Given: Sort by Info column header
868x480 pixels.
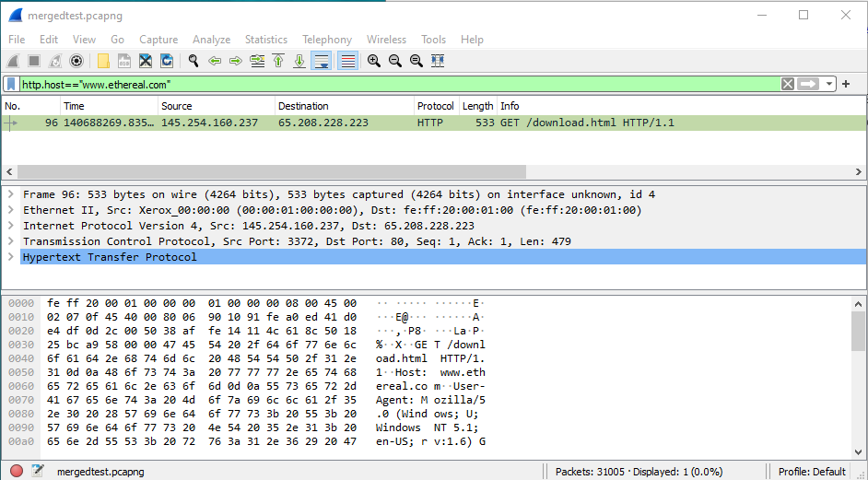Looking at the screenshot, I should [x=682, y=106].
